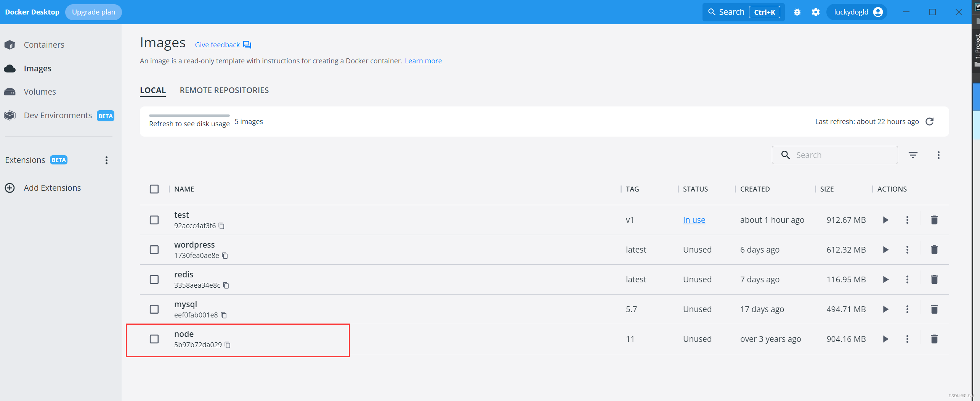Open Docker Desktop settings gear

coord(816,12)
